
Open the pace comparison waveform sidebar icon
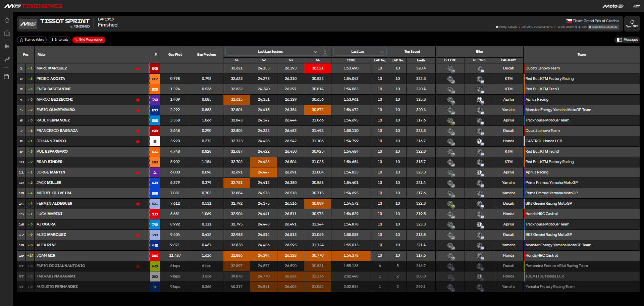(x=7, y=46)
